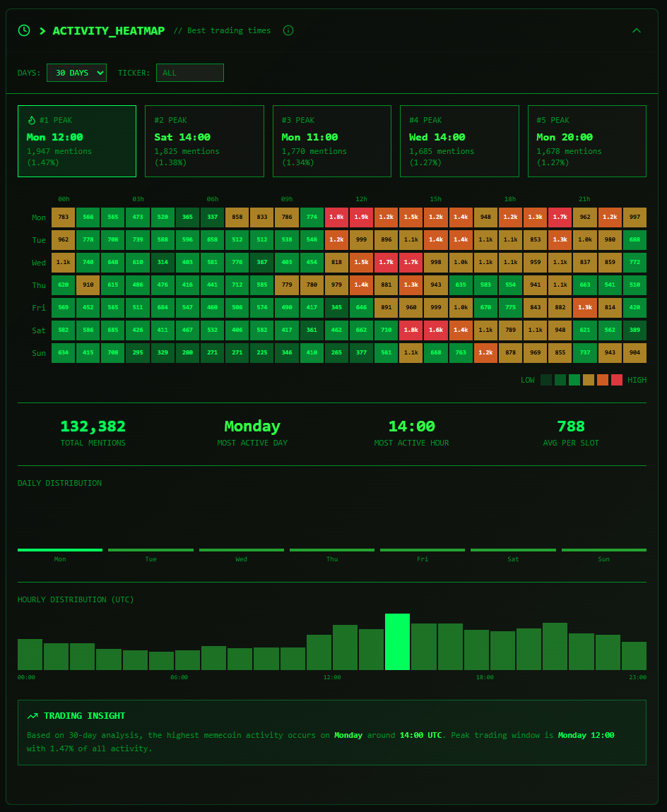The image size is (667, 812).
Task: Select the #3 PEAK Mon 11:00 card
Action: tap(331, 141)
